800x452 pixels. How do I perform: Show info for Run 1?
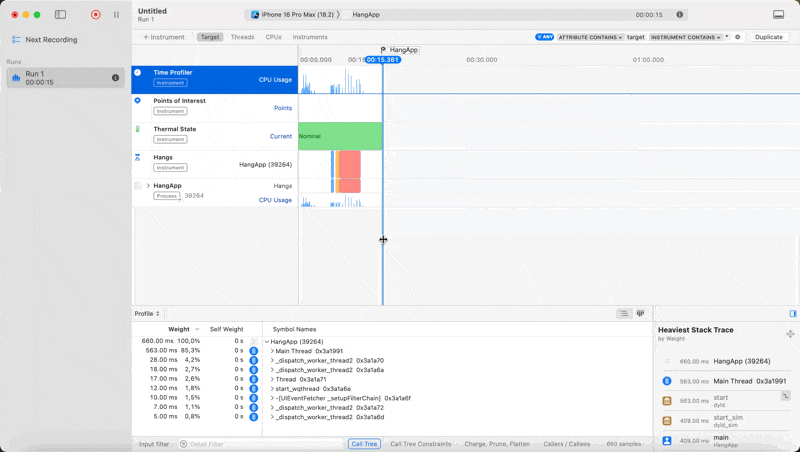click(116, 78)
